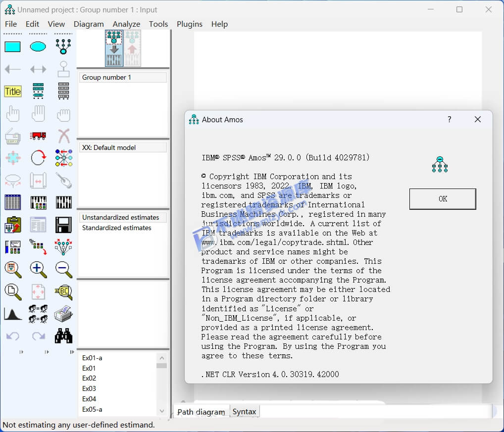
Task: Close the About Amos dialog
Action: 478,119
